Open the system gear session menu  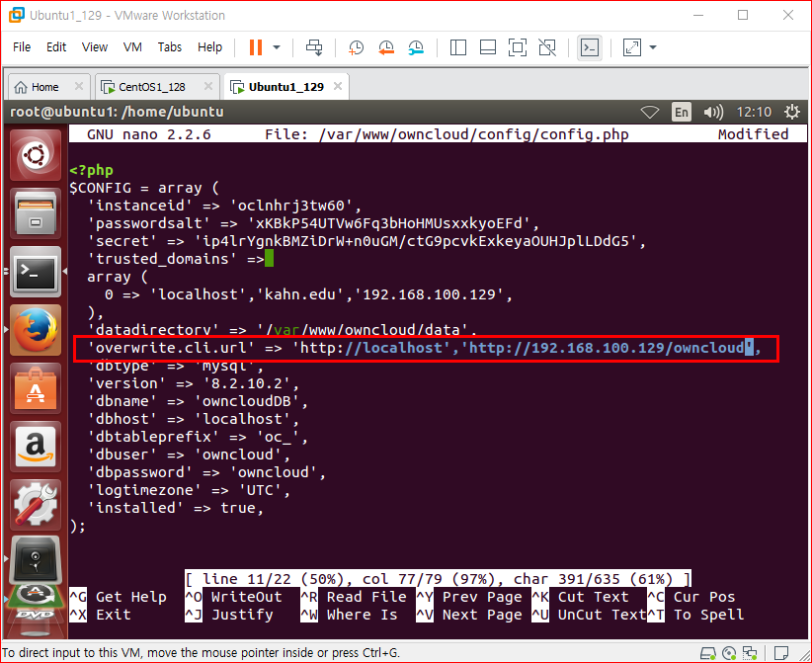792,112
